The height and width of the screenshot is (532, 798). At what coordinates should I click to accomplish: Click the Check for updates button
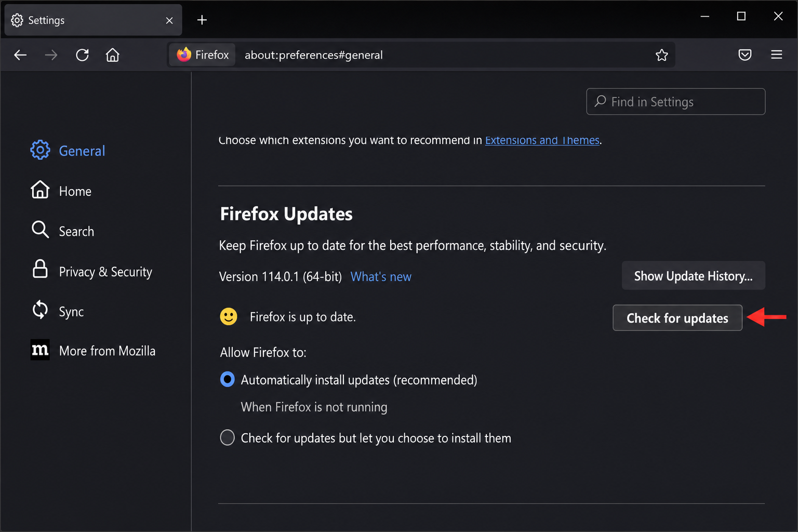677,318
